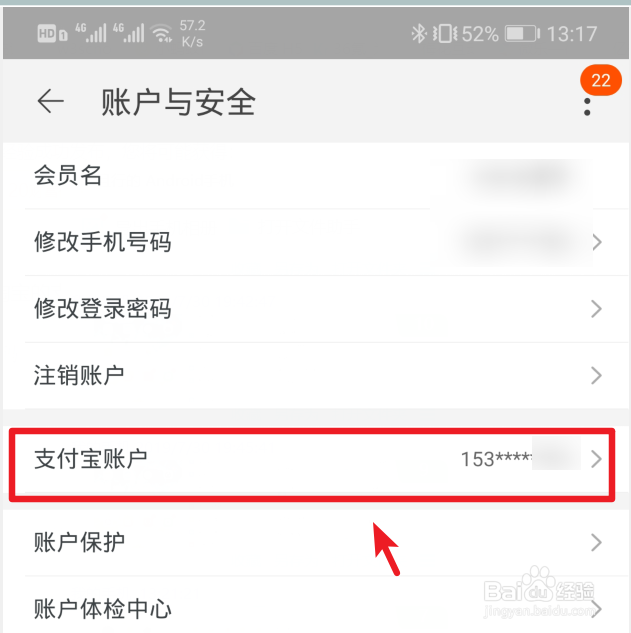Open the 注销账户 menu entry

pyautogui.click(x=316, y=375)
